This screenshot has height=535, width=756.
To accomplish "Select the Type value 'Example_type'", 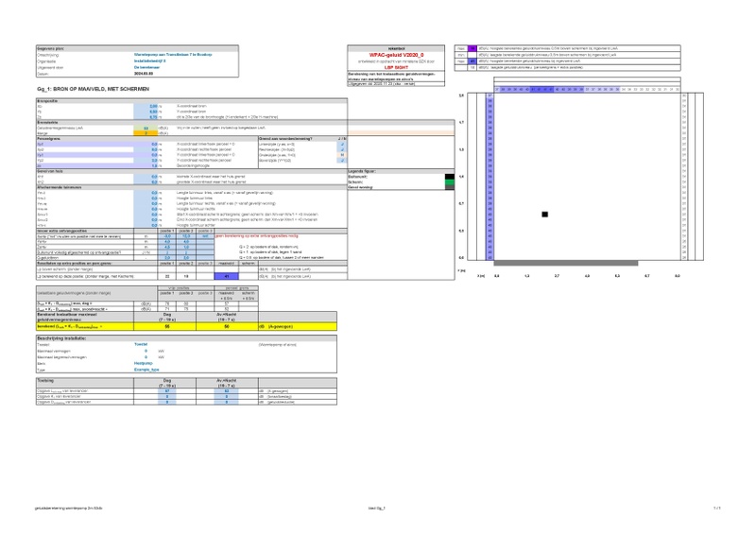I will point(146,370).
